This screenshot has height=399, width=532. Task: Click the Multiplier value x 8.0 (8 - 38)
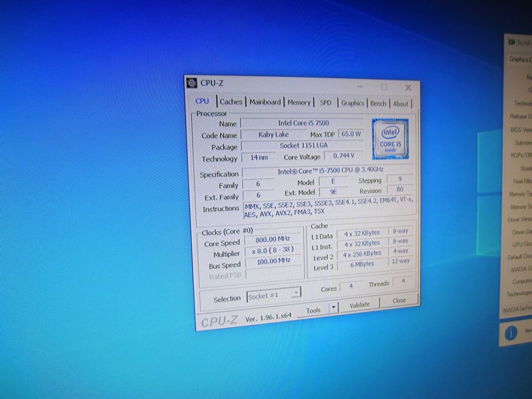(273, 250)
